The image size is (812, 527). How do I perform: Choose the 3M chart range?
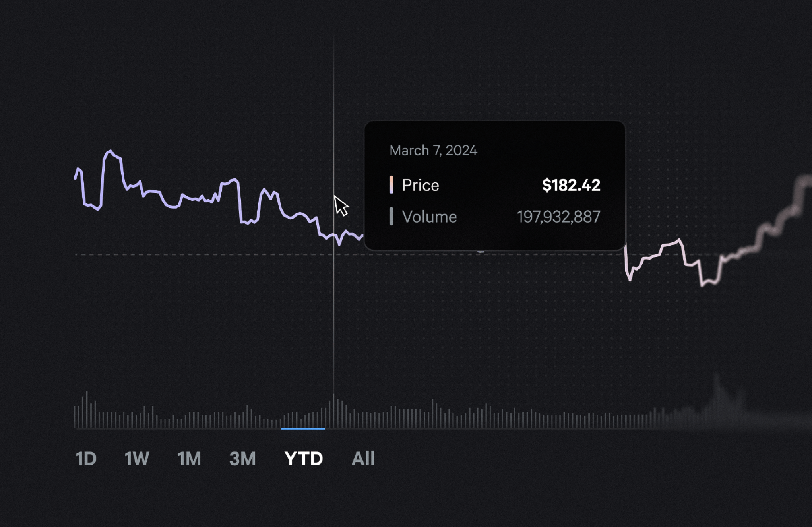tap(242, 459)
